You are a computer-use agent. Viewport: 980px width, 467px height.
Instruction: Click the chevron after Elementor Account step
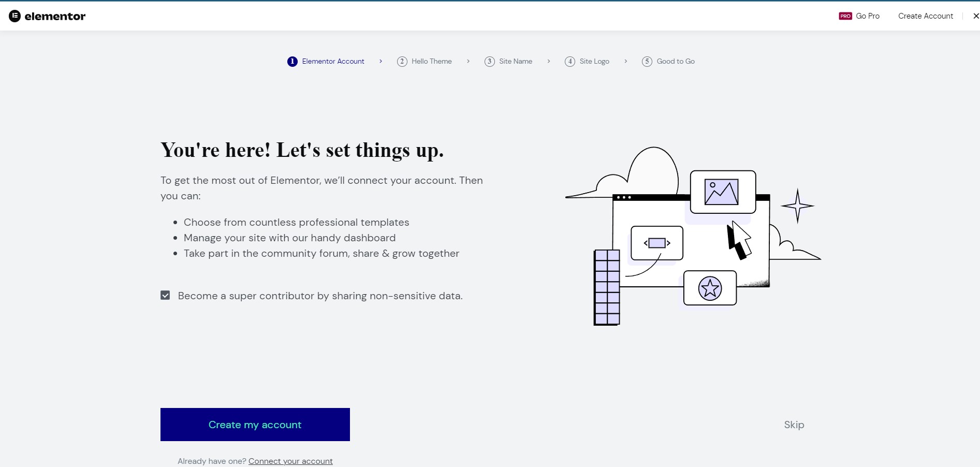point(381,62)
